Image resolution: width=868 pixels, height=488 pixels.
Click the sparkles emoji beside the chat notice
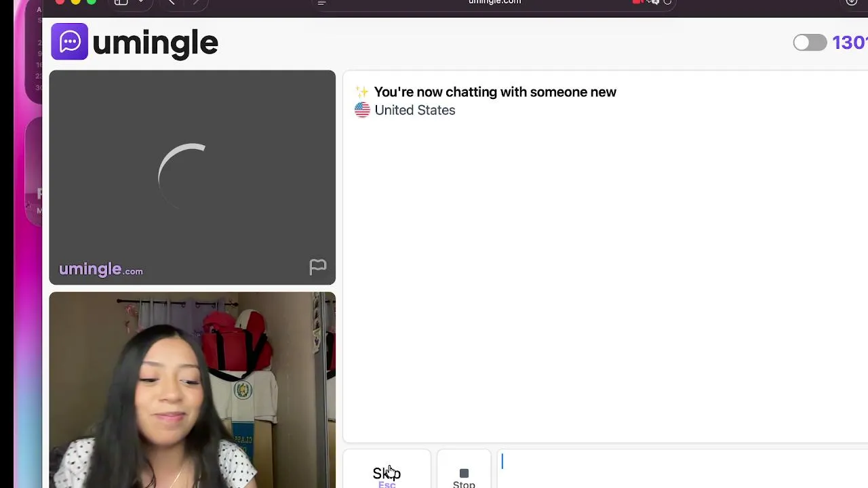(x=362, y=92)
